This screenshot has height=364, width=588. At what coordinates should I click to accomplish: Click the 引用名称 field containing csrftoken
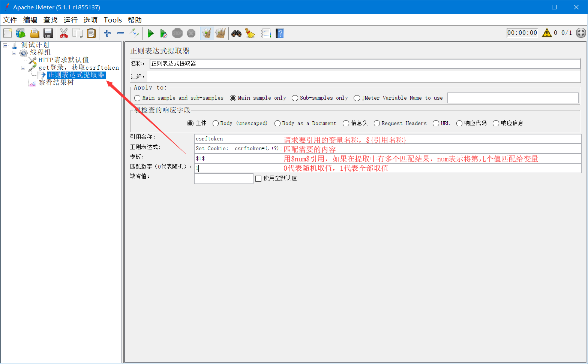coord(388,139)
